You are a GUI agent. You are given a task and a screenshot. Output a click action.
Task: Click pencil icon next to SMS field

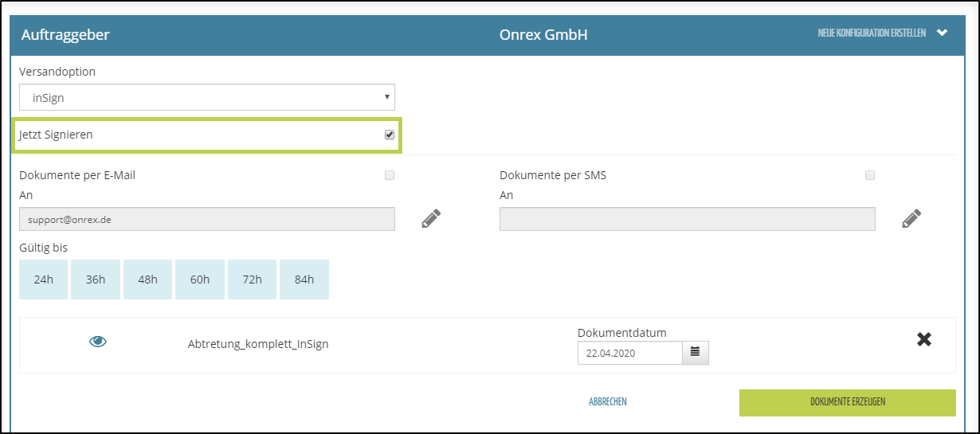pyautogui.click(x=911, y=218)
